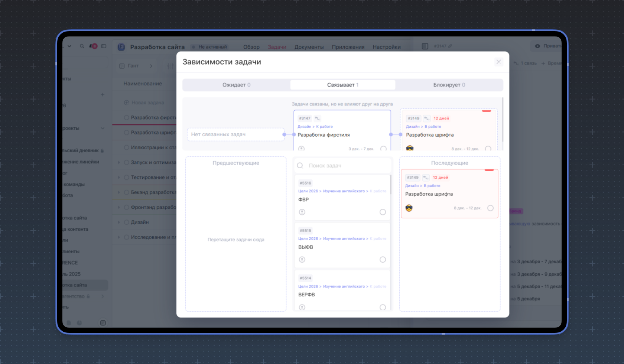Click the assignee placeholder icon on task ФВР

[302, 212]
